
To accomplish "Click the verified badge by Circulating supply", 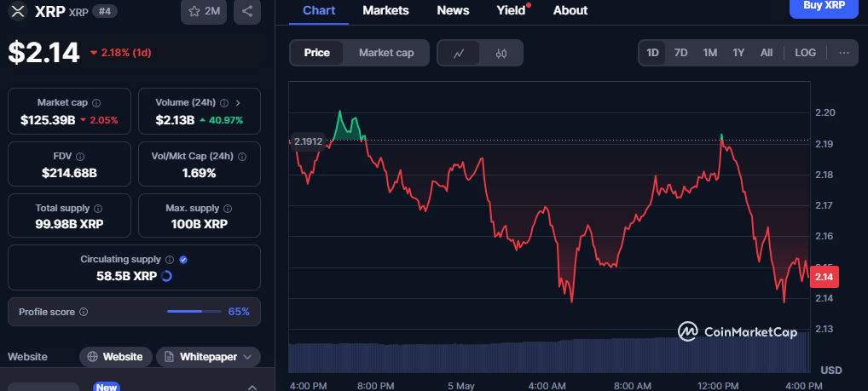I will [x=184, y=259].
